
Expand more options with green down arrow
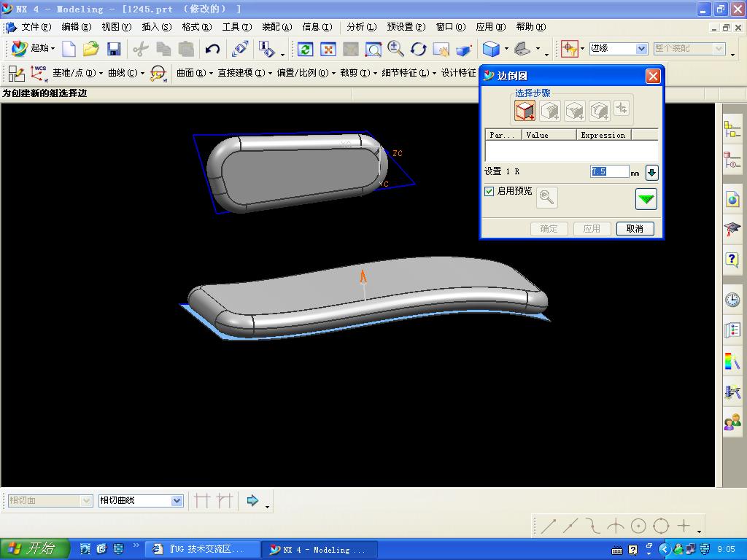point(646,199)
